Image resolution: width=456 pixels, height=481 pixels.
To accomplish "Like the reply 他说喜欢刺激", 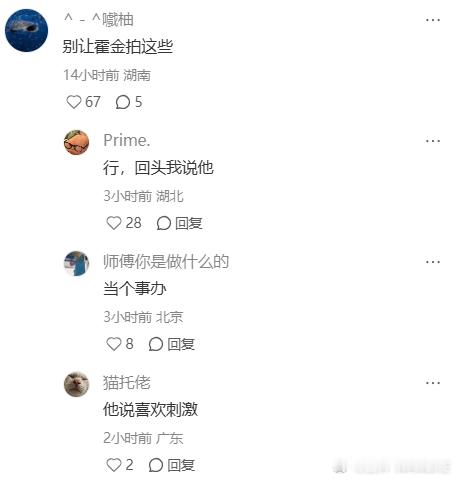I will pyautogui.click(x=114, y=465).
